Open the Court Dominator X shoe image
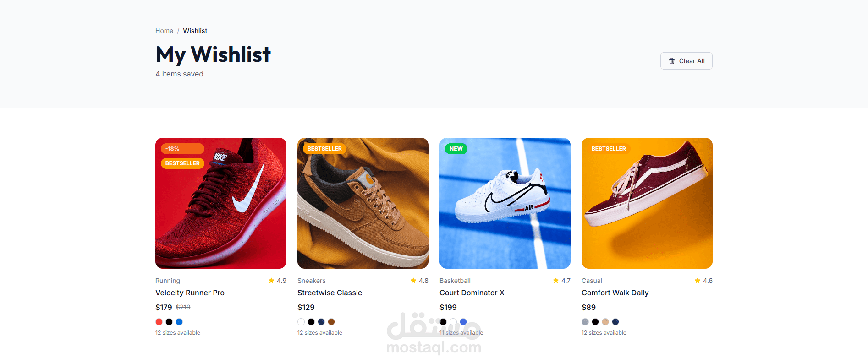 pos(505,203)
